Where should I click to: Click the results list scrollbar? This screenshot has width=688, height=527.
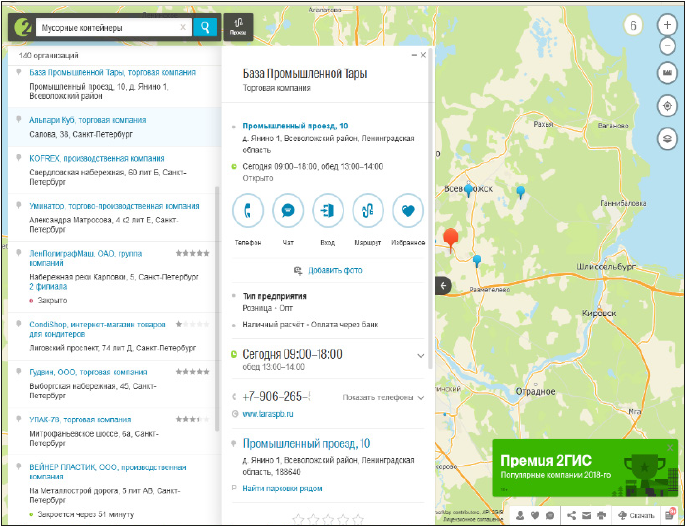click(x=217, y=309)
